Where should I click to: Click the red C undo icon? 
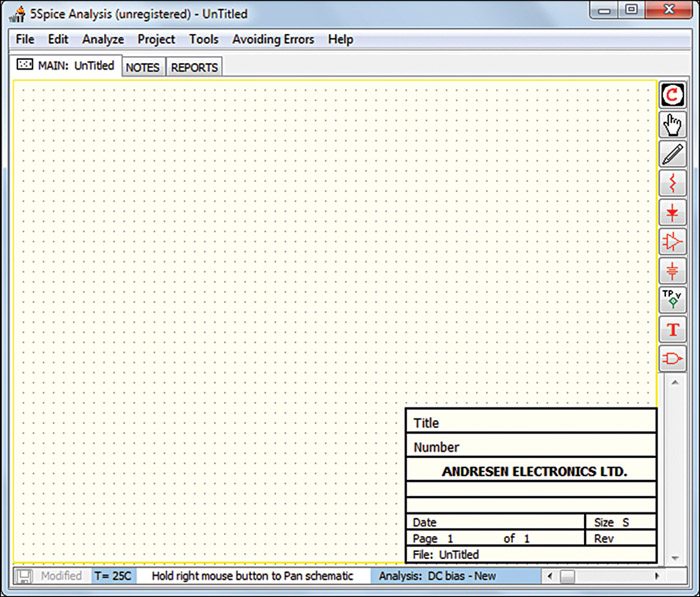point(672,95)
